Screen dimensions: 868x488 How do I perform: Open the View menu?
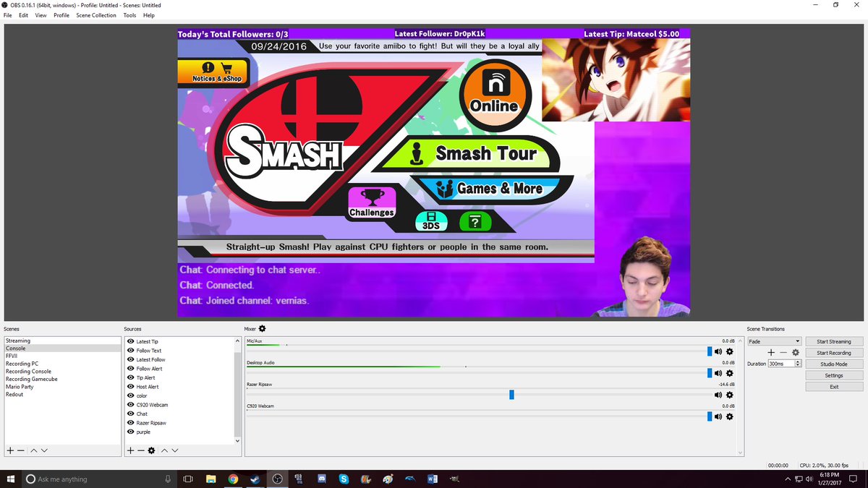[41, 15]
